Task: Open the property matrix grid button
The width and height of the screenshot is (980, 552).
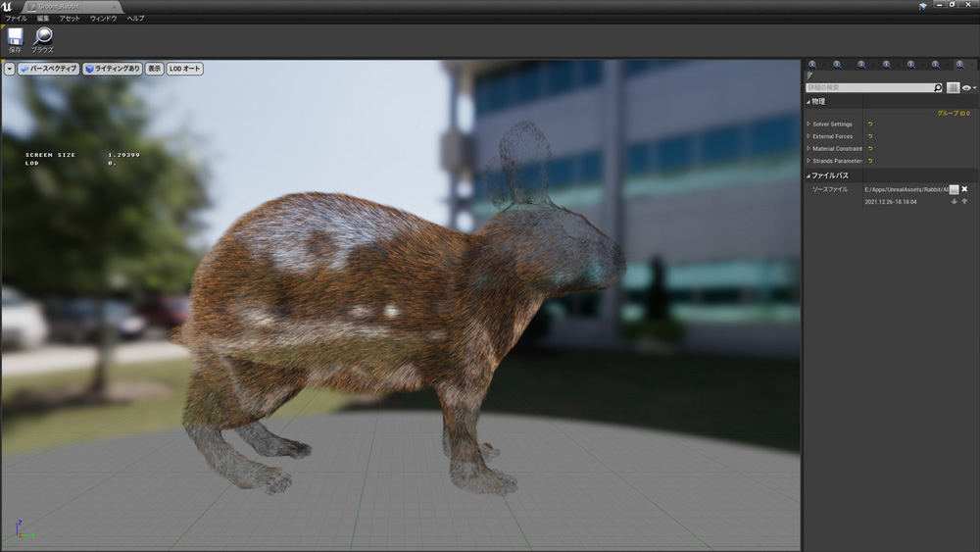Action: [x=953, y=87]
